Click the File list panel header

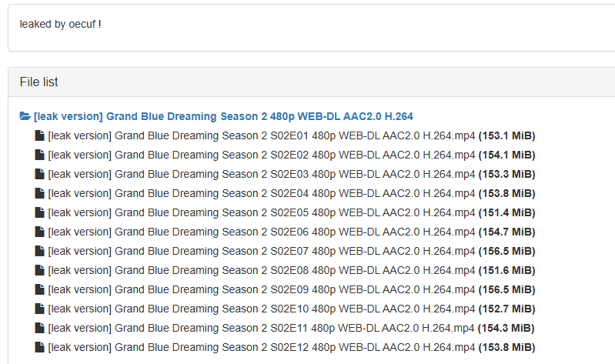coord(312,82)
